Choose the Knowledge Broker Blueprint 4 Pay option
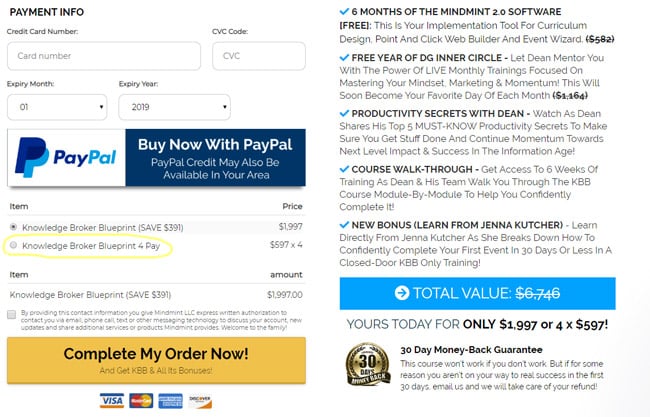Image resolution: width=650 pixels, height=417 pixels. (14, 245)
